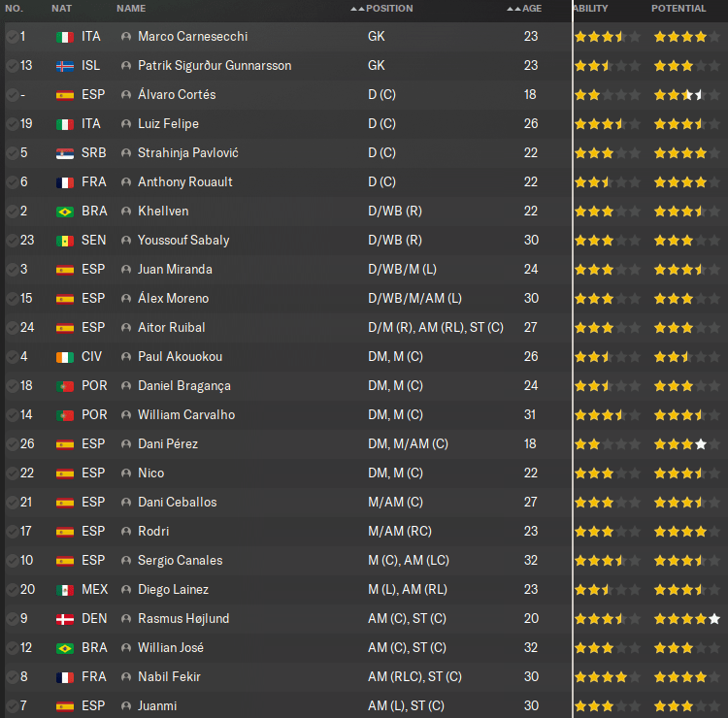This screenshot has height=718, width=728.
Task: Sort players using the Age column header
Action: tap(531, 9)
